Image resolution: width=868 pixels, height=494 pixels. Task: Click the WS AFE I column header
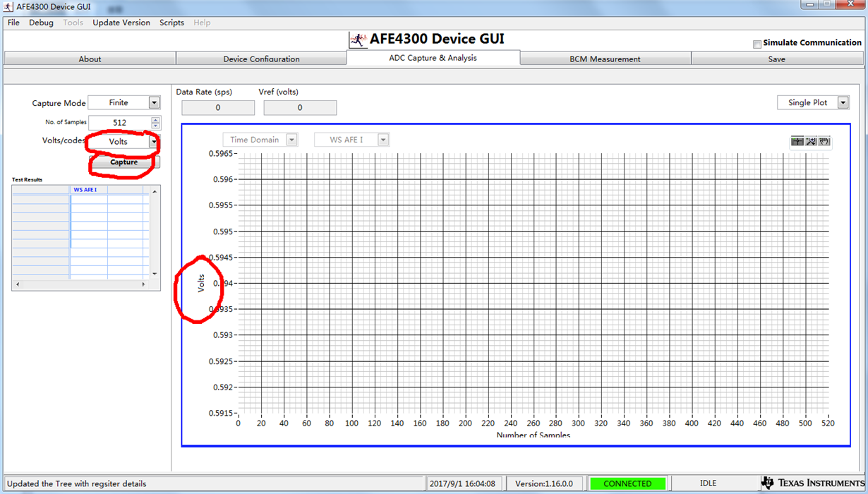click(89, 190)
